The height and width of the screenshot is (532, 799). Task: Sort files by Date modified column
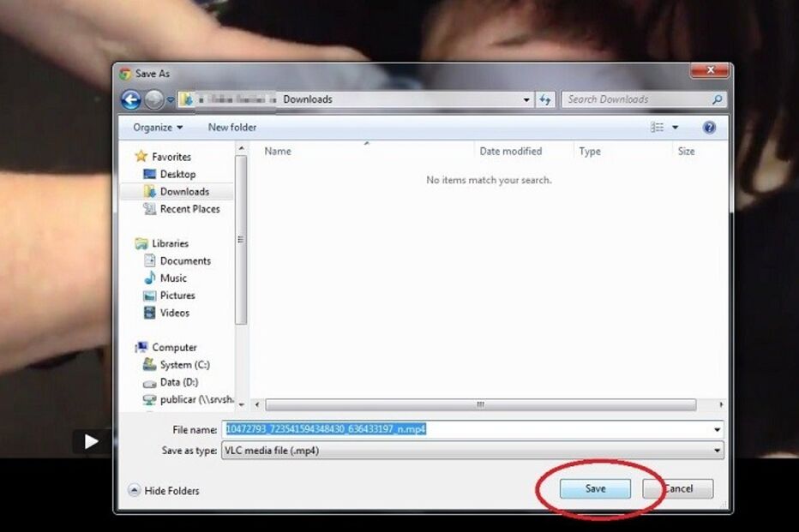tap(511, 152)
